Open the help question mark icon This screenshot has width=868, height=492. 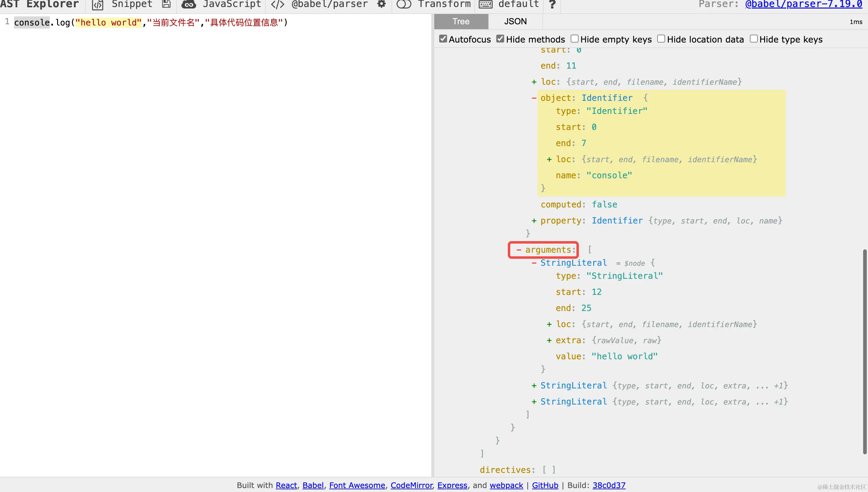click(552, 4)
